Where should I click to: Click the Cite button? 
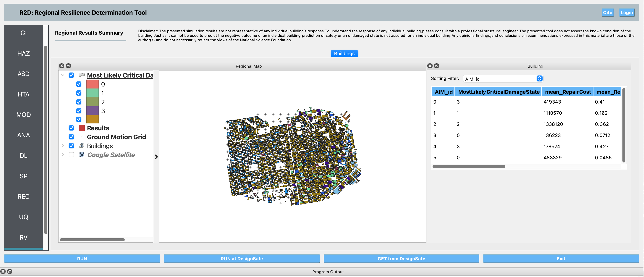tap(608, 12)
